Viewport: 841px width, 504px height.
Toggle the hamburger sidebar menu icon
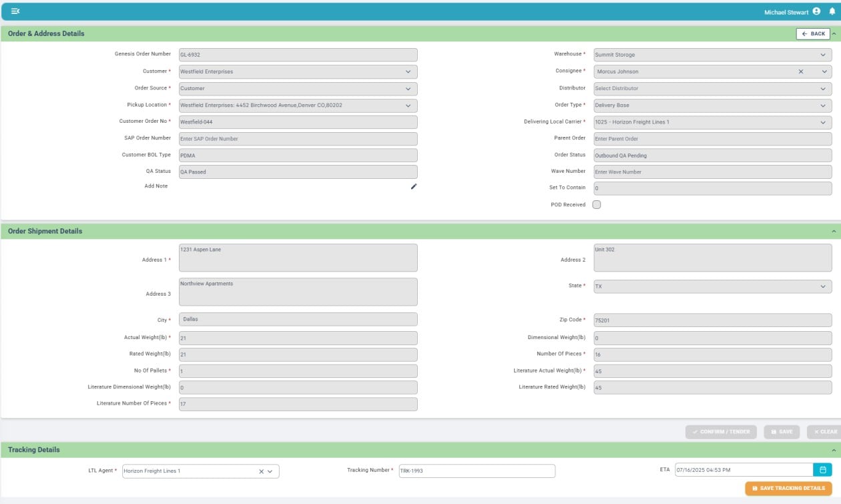[x=15, y=11]
